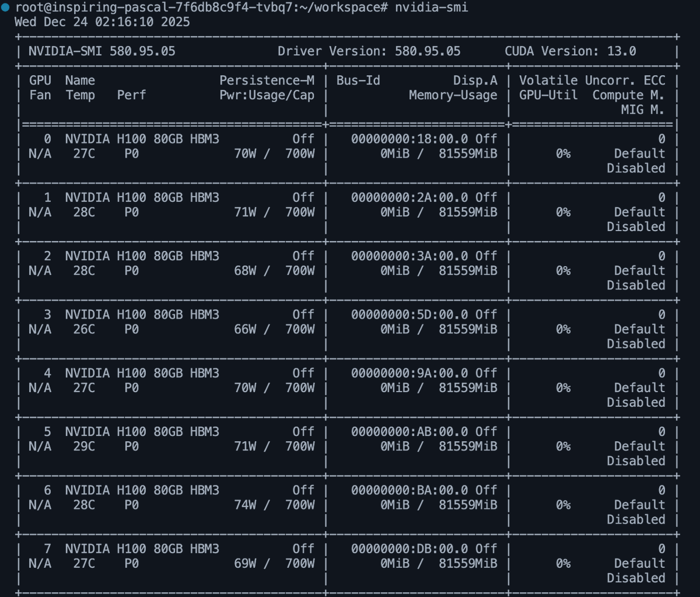Click the 71W / 700W power of GPU 1

(x=274, y=212)
